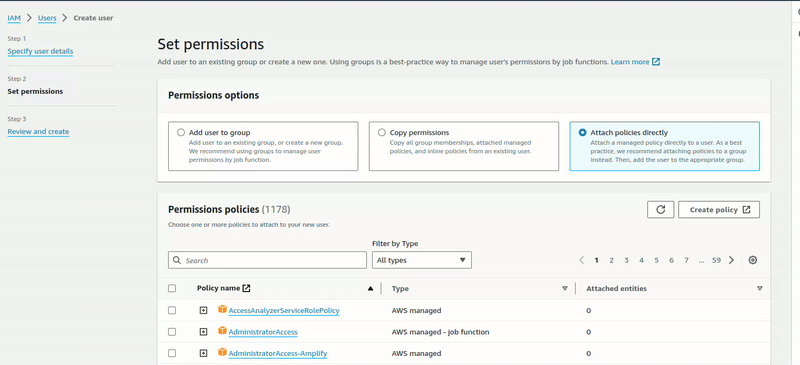Image resolution: width=800 pixels, height=365 pixels.
Task: Go to page 2 of policies
Action: 611,260
